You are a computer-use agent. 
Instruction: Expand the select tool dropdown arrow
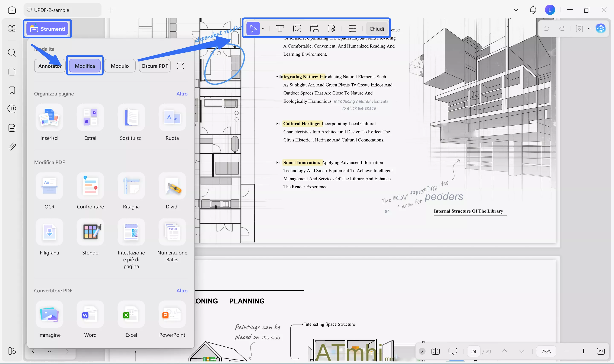263,29
